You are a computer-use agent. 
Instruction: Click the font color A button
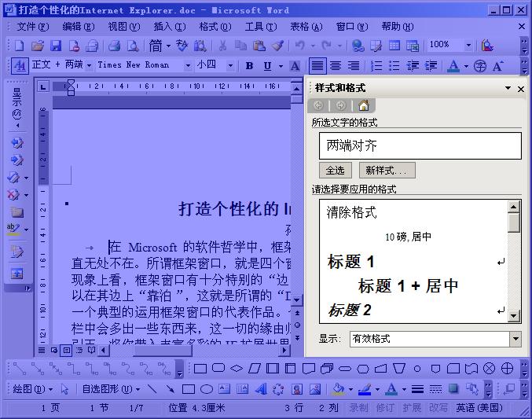coord(456,66)
